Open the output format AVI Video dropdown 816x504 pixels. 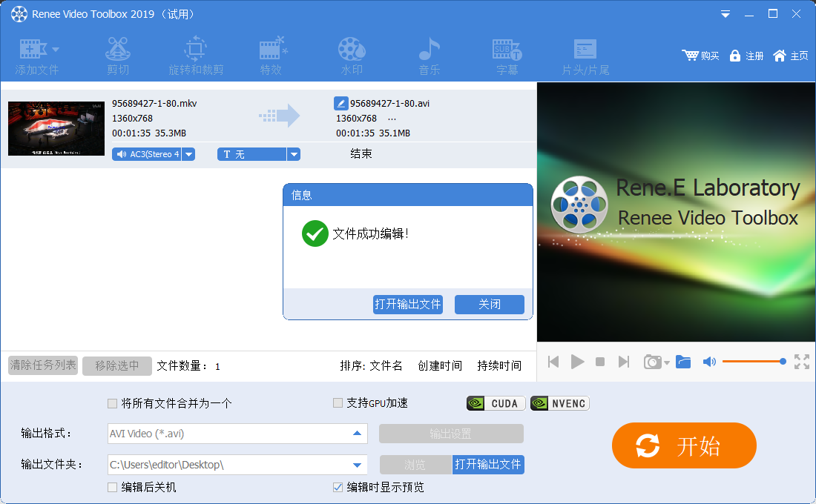tap(357, 434)
